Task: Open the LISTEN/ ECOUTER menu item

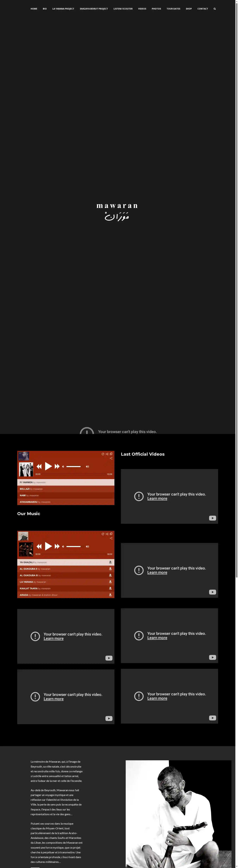Action: click(x=123, y=9)
